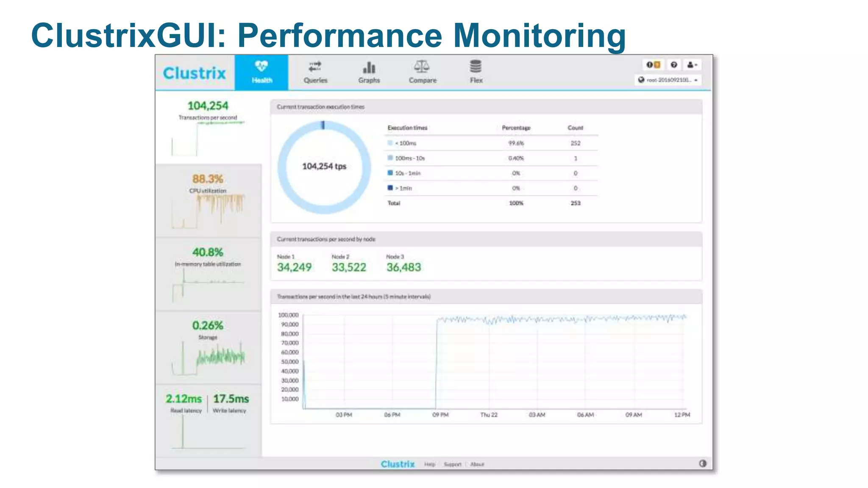The height and width of the screenshot is (488, 868).
Task: Click the count 252 cell
Action: coord(575,143)
